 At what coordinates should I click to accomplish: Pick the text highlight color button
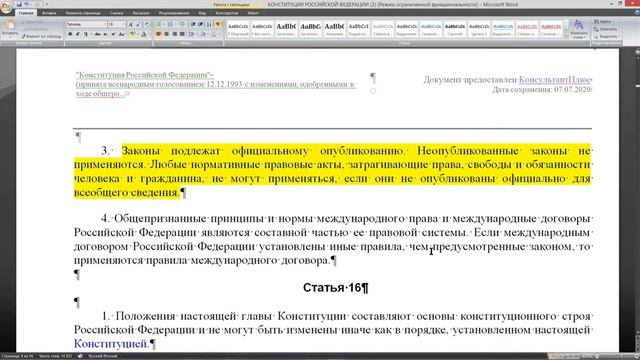coord(132,34)
